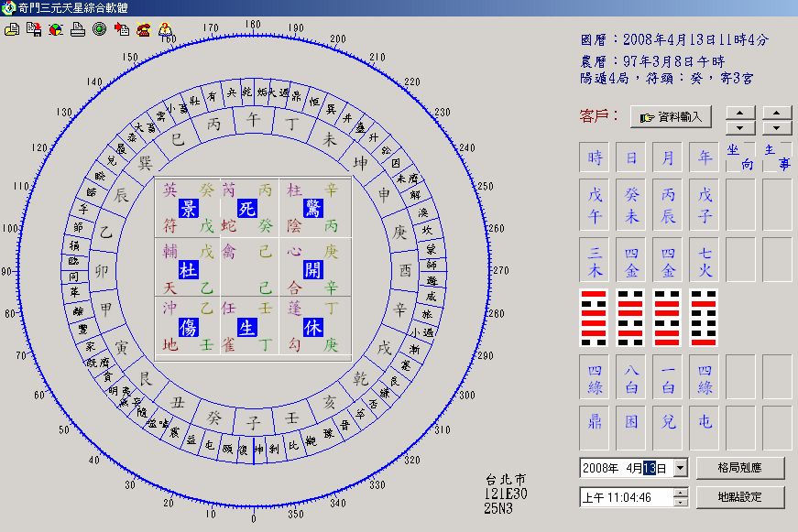Click the upper stepper arrow next to 資料輸入
798x532 pixels.
740,114
